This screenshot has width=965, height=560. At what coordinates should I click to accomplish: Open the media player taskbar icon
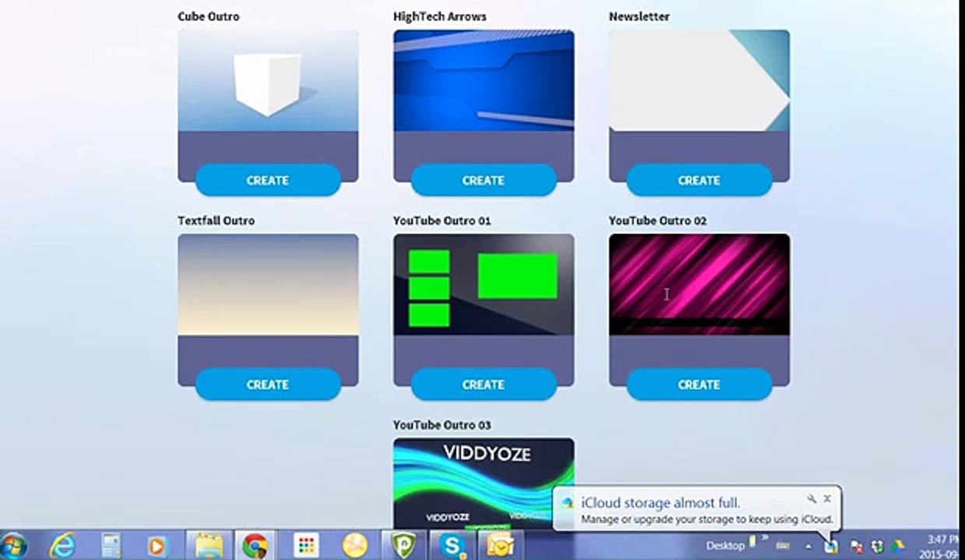(x=158, y=545)
